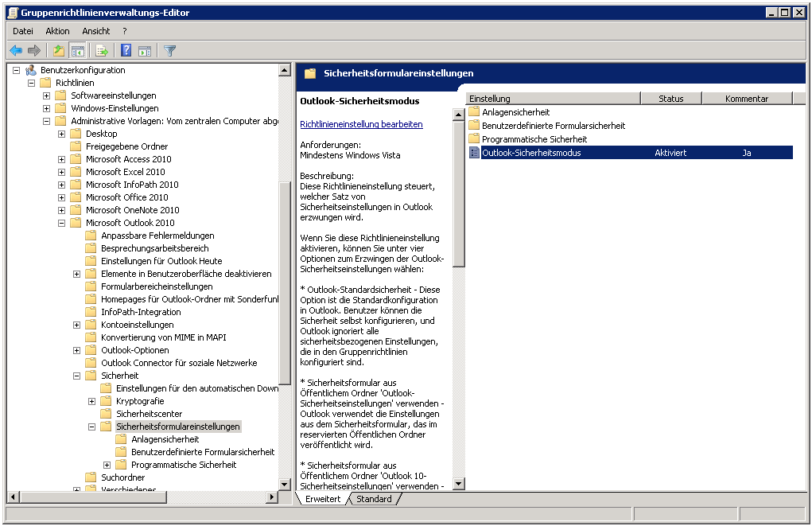Select Einstellungen für den automatischen Download folder
This screenshot has height=526, width=812.
click(196, 388)
